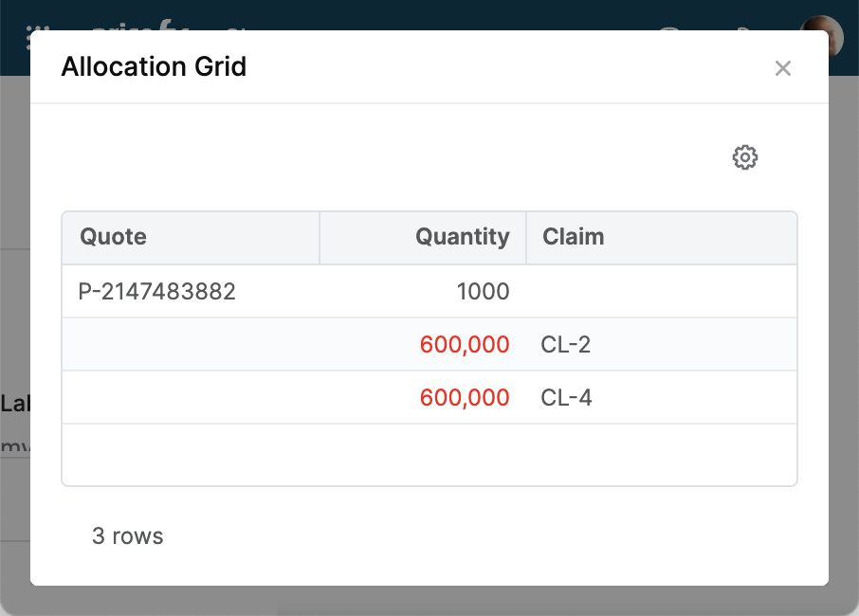Click the quantity value 1000 cell
Viewport: 859px width, 616px height.
click(484, 291)
